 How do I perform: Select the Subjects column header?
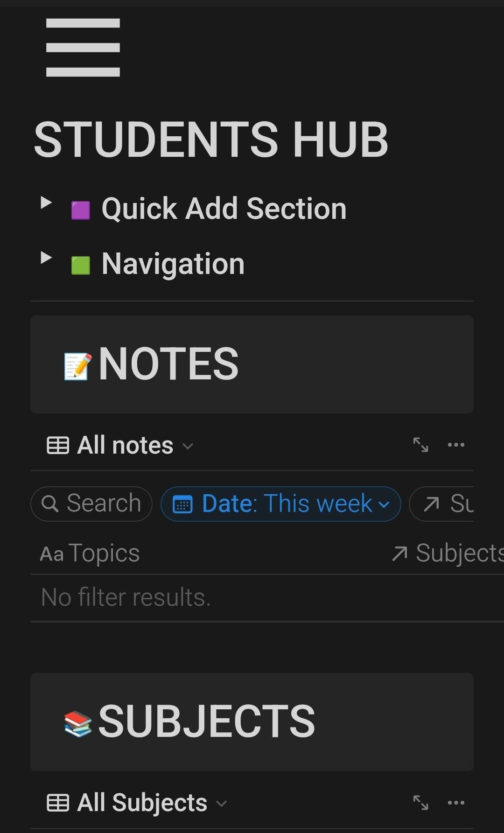(448, 553)
